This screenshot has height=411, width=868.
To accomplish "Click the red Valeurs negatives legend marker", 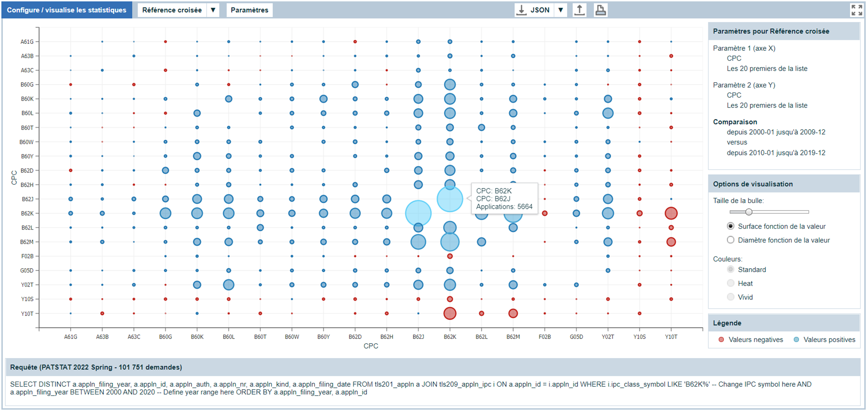I will click(x=721, y=340).
